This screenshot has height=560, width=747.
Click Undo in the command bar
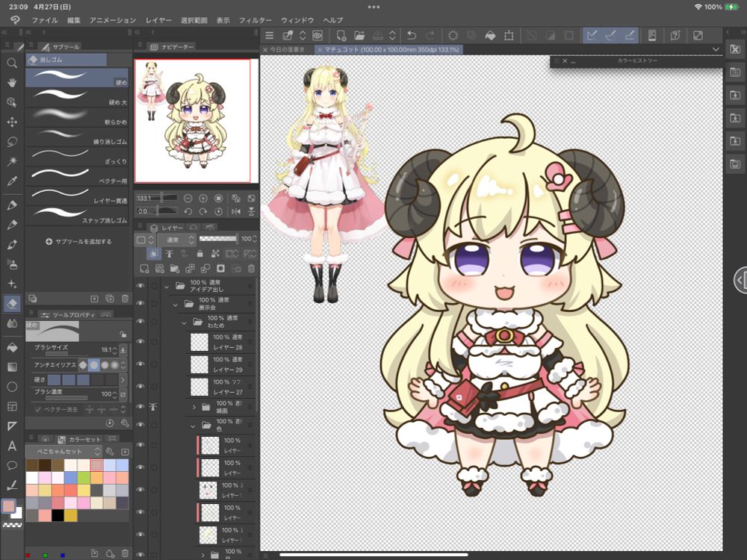pyautogui.click(x=412, y=35)
